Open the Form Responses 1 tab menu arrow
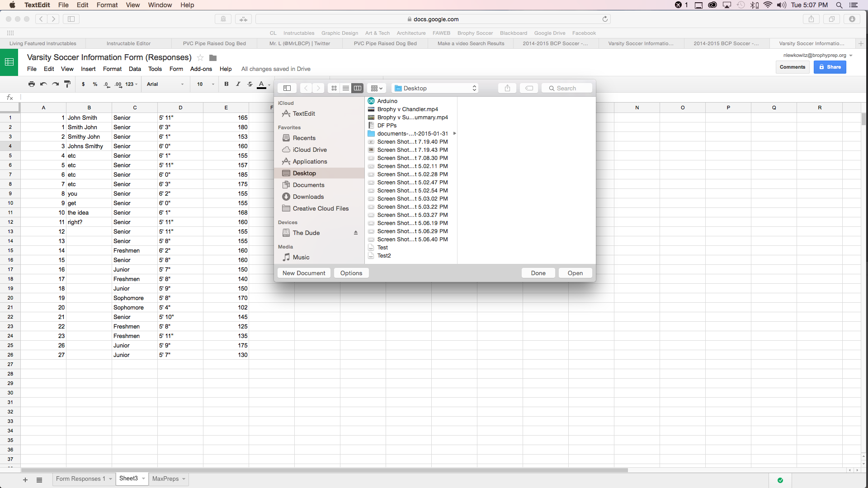This screenshot has width=868, height=488. coord(110,479)
